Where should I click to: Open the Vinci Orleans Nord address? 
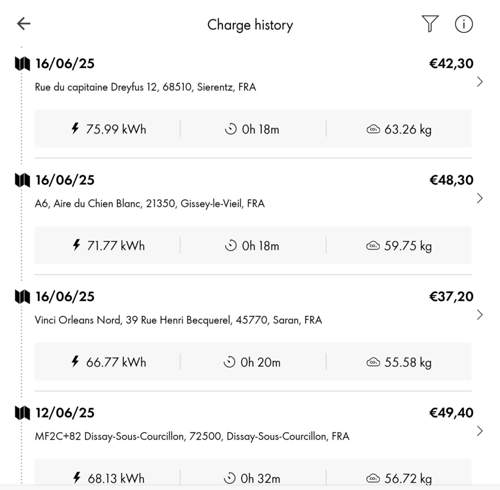click(x=178, y=320)
